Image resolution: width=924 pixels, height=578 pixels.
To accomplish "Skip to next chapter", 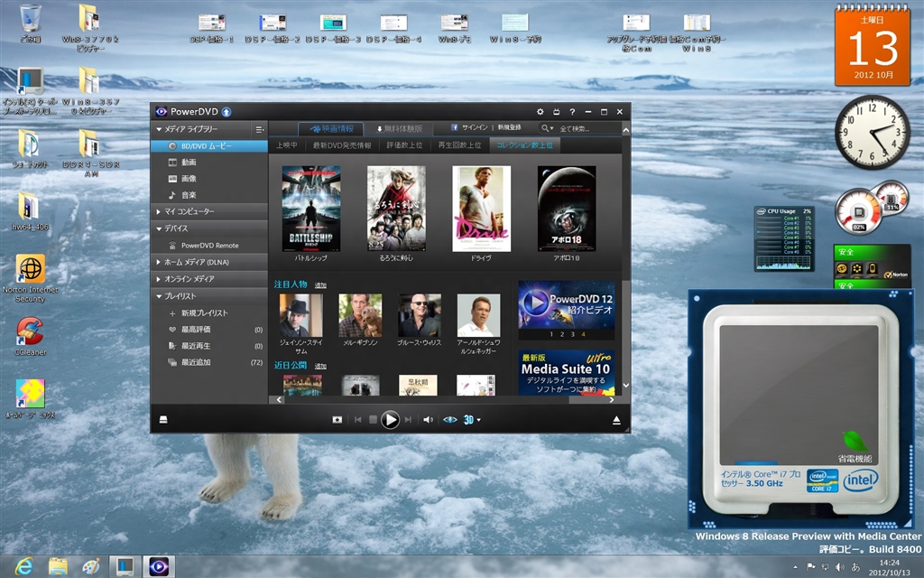I will [x=408, y=420].
